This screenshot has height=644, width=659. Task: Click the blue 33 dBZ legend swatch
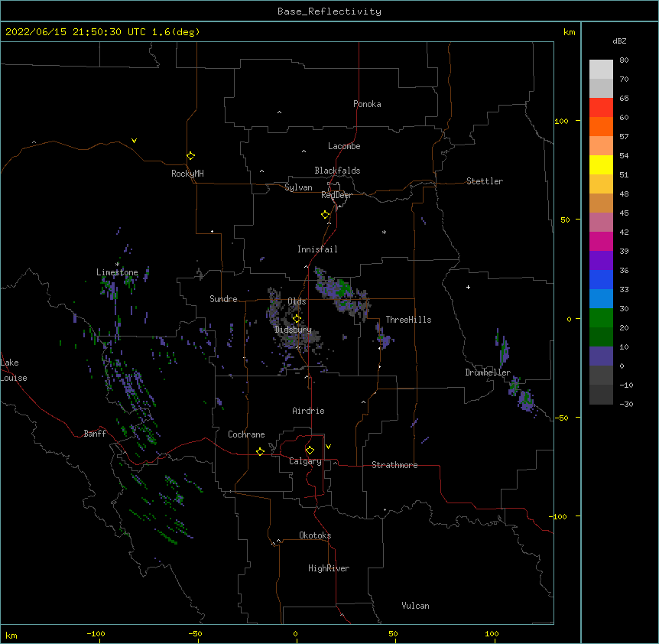(x=601, y=279)
